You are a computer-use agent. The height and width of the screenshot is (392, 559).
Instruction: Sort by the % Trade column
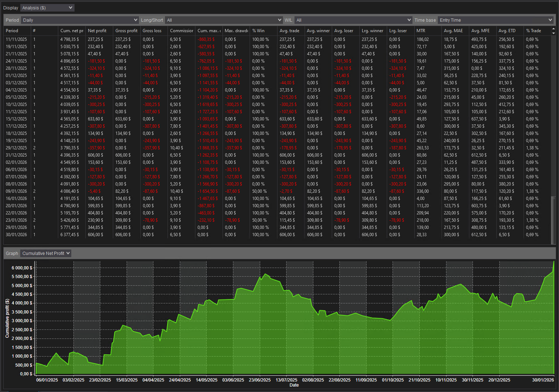click(532, 31)
